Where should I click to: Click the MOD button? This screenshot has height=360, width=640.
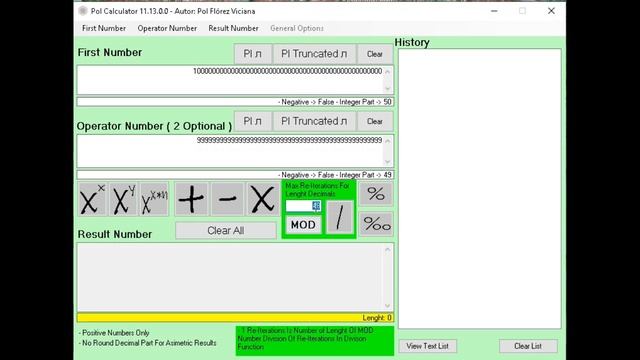point(303,224)
